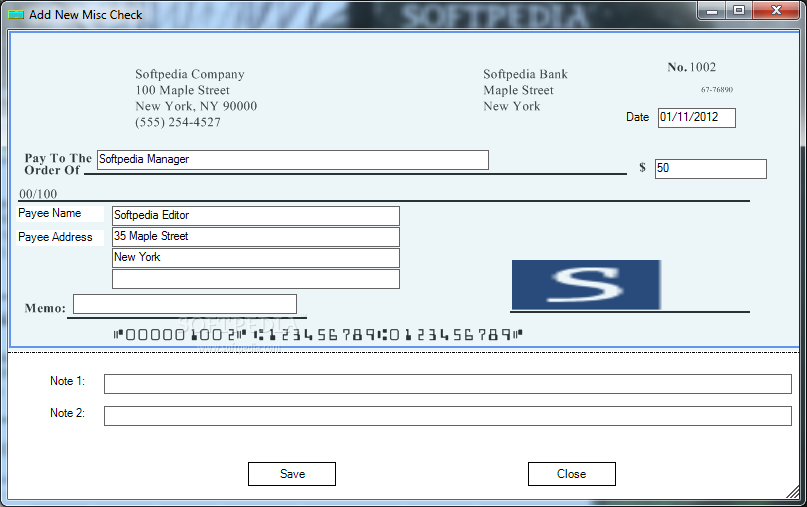Click the Add New Misc Check title text
This screenshot has width=807, height=507.
point(85,15)
